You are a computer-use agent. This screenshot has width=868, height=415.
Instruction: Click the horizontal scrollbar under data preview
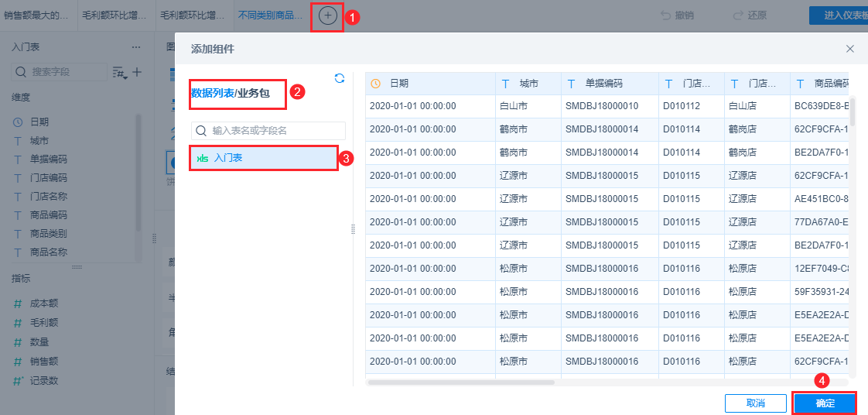pos(460,382)
